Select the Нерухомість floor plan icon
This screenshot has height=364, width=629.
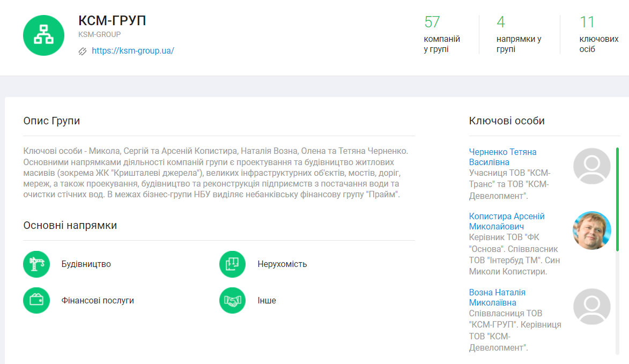232,264
